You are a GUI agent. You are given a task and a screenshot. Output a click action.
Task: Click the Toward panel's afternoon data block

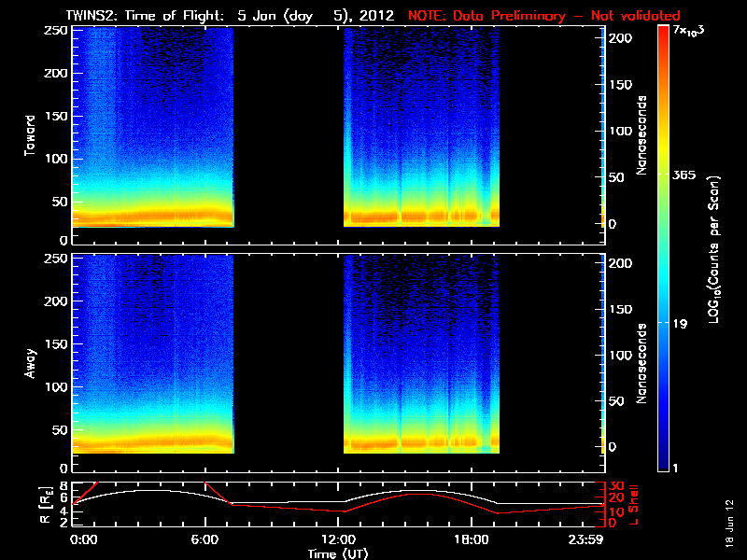tap(421, 127)
